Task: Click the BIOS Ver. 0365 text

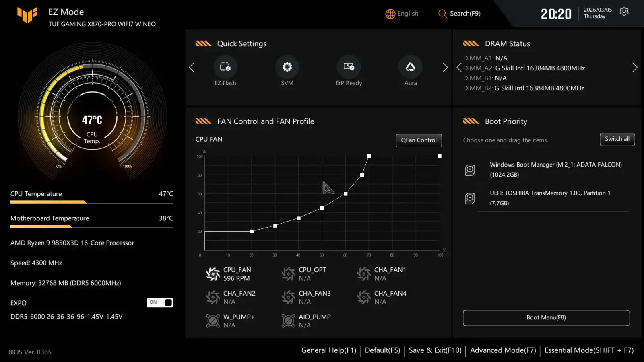Action: coord(30,352)
